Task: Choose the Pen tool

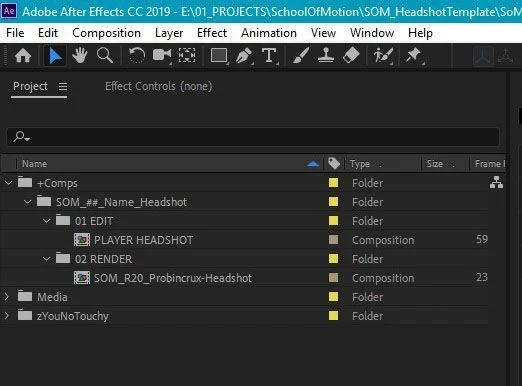Action: [244, 56]
